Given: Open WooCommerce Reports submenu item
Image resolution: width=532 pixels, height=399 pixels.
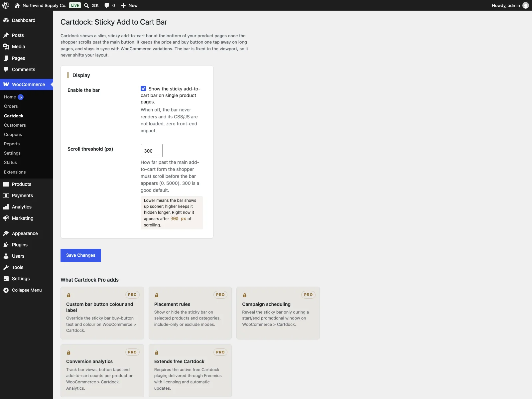Looking at the screenshot, I should (12, 144).
